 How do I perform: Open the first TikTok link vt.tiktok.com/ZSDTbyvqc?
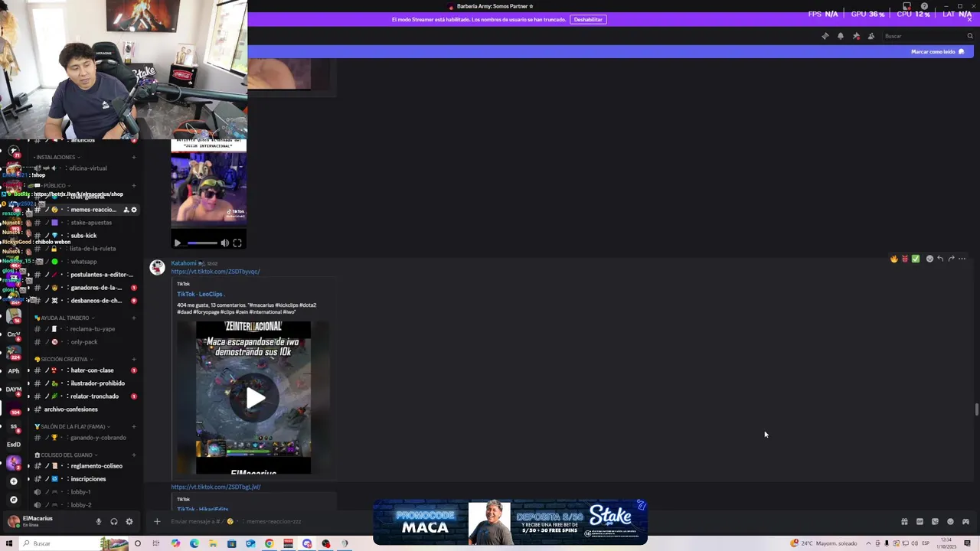tap(215, 272)
